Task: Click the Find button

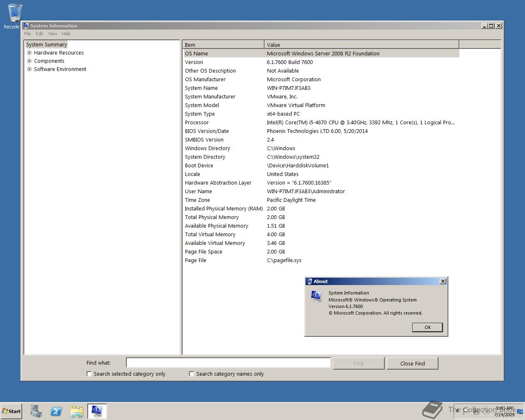Action: (358, 363)
